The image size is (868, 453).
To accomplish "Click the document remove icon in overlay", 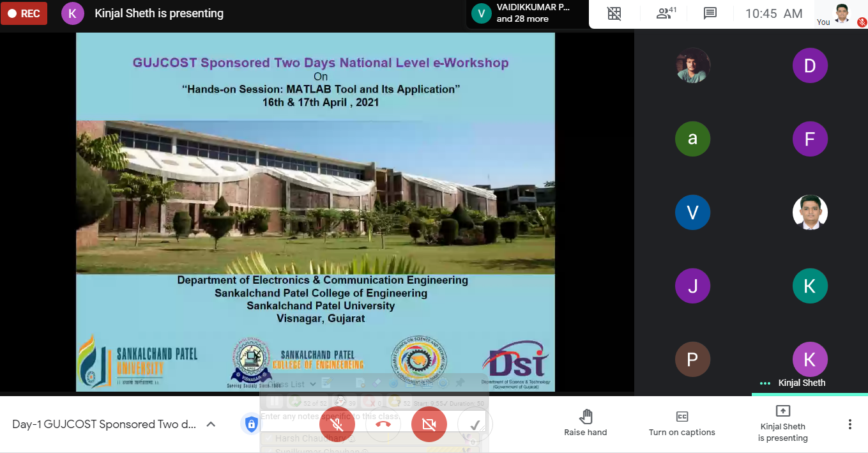I will coord(360,383).
